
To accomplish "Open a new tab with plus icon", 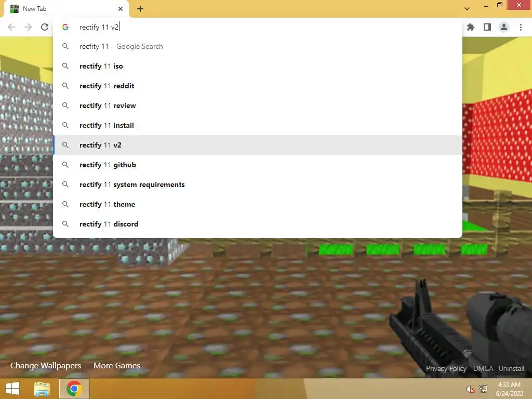I will point(140,9).
